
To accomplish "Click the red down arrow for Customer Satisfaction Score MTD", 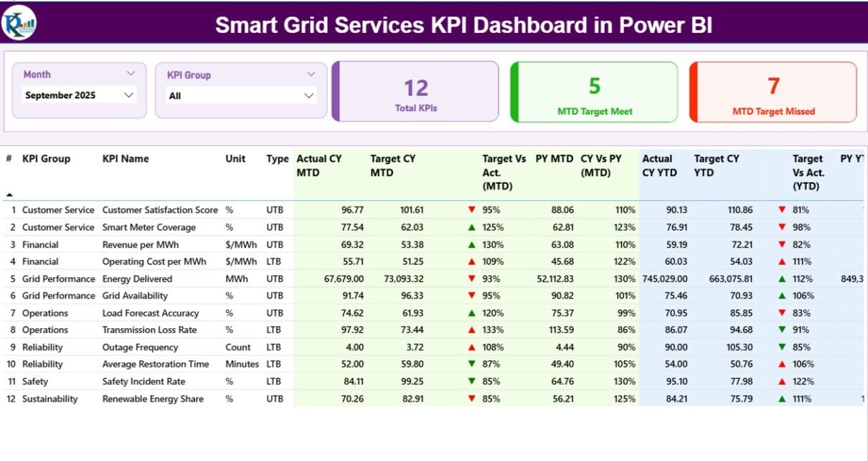I will pyautogui.click(x=471, y=210).
